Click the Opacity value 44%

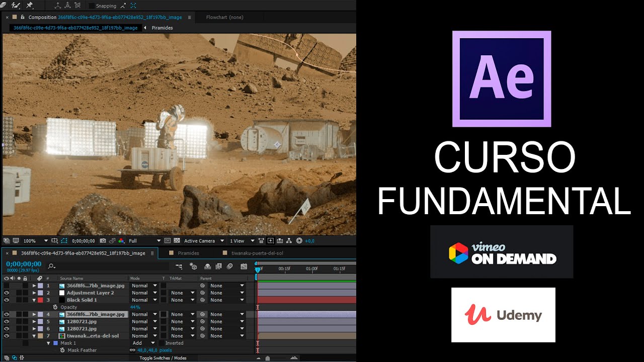click(135, 307)
